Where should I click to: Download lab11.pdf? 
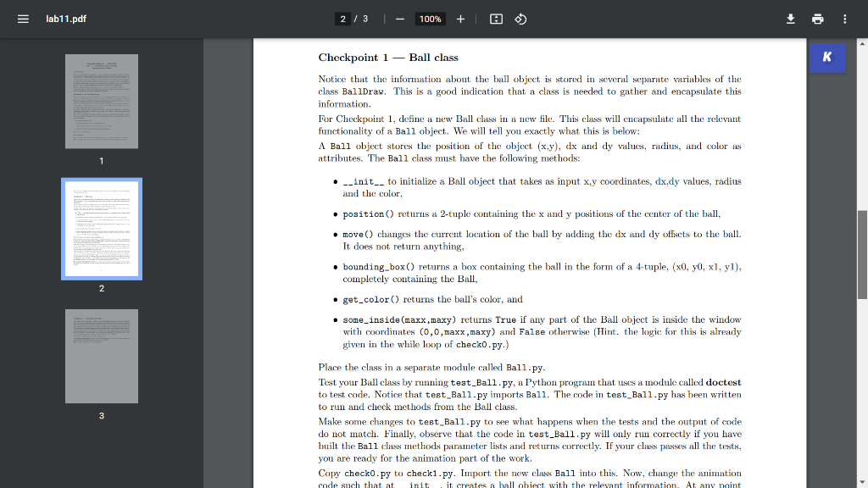[789, 18]
